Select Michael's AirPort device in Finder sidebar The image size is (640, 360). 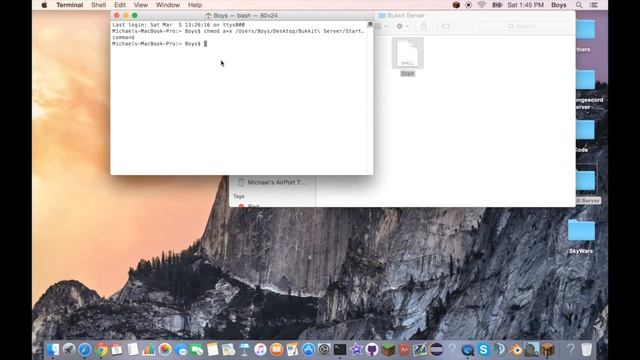[272, 182]
